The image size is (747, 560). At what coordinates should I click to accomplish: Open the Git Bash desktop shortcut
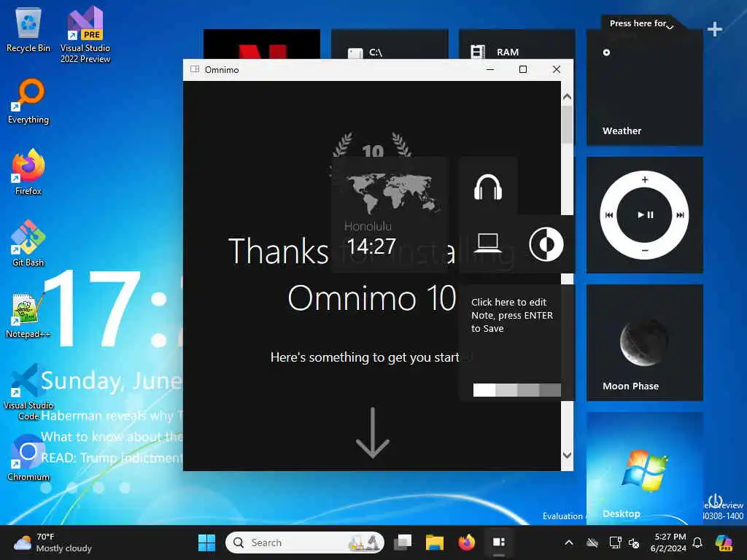click(28, 244)
